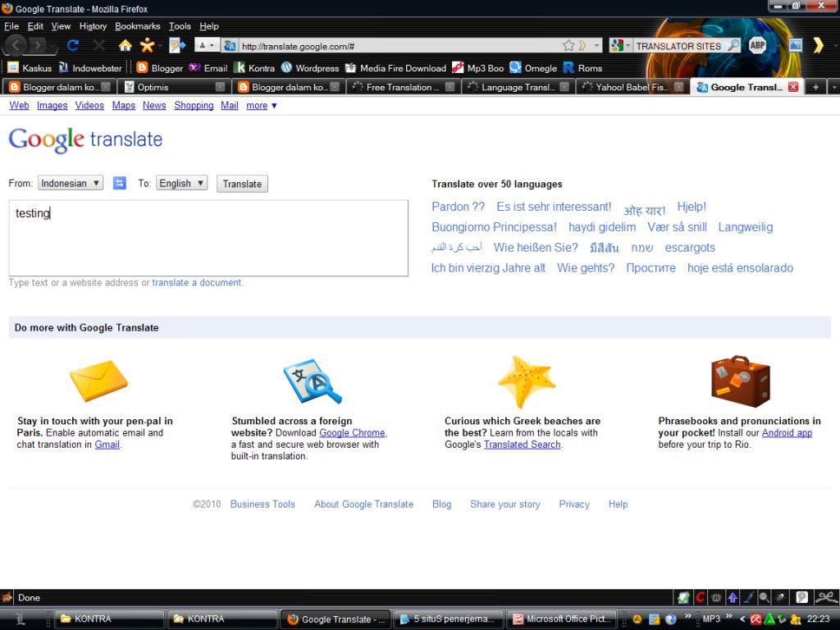Image resolution: width=840 pixels, height=630 pixels.
Task: Click the Images link in Google navigation
Action: click(x=52, y=106)
